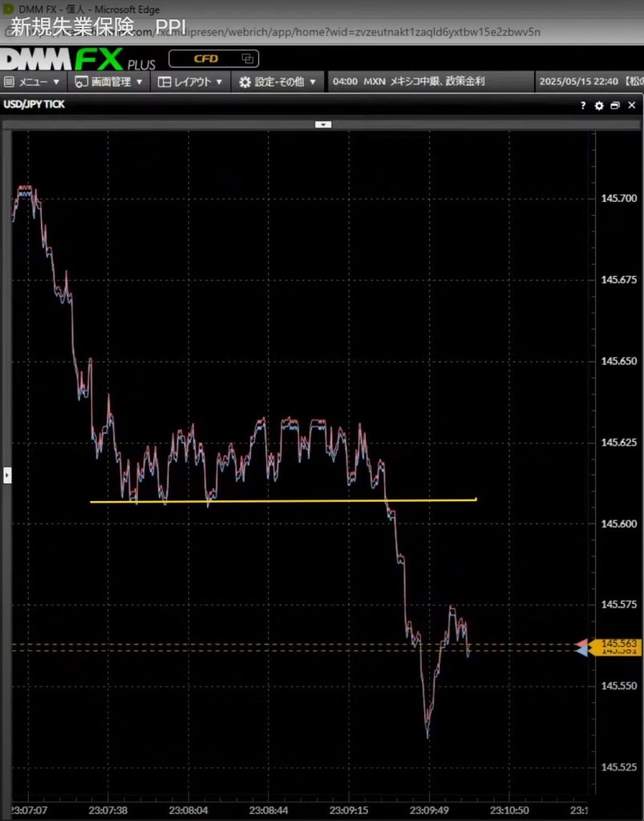Screen dimensions: 644x821
Task: Click the USD/JPY TICK panel title
Action: pos(36,105)
